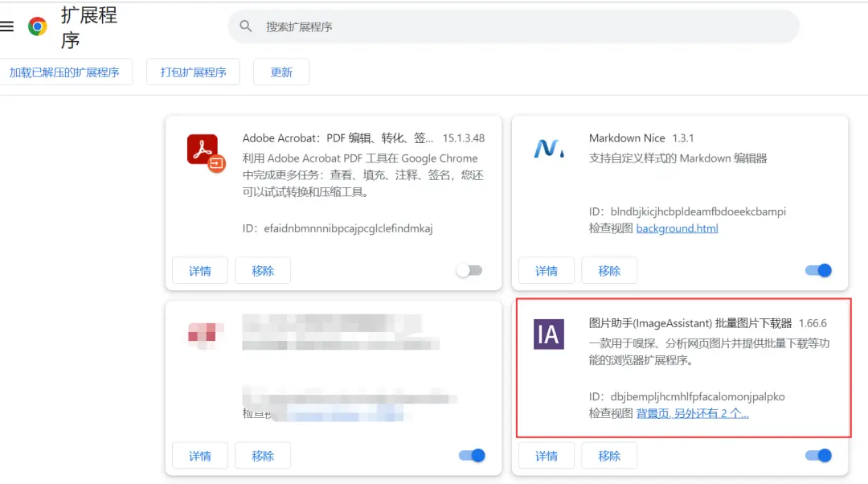Click the Markdown Nice extension icon
868x484 pixels.
point(549,149)
